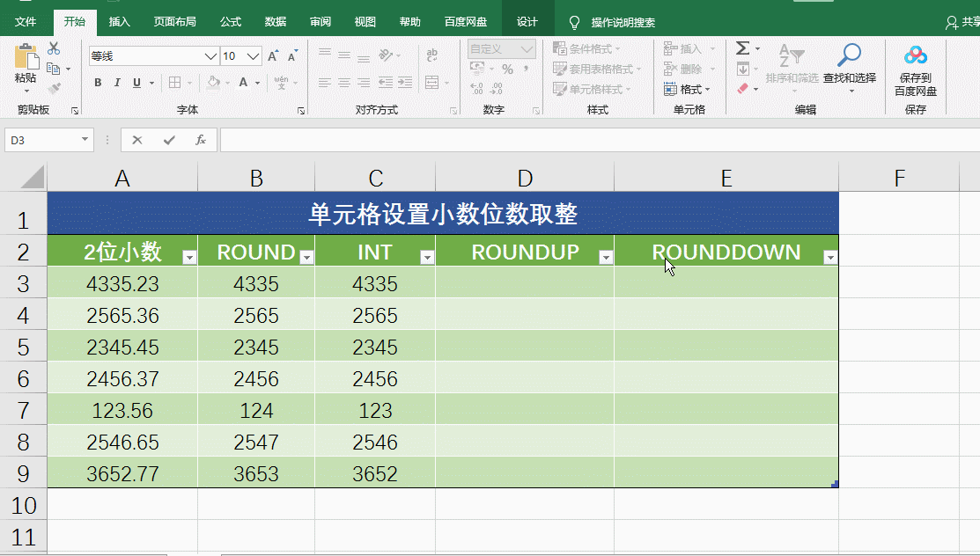Click the 格式 button in 单元格 group
The width and height of the screenshot is (980, 556).
[x=690, y=89]
